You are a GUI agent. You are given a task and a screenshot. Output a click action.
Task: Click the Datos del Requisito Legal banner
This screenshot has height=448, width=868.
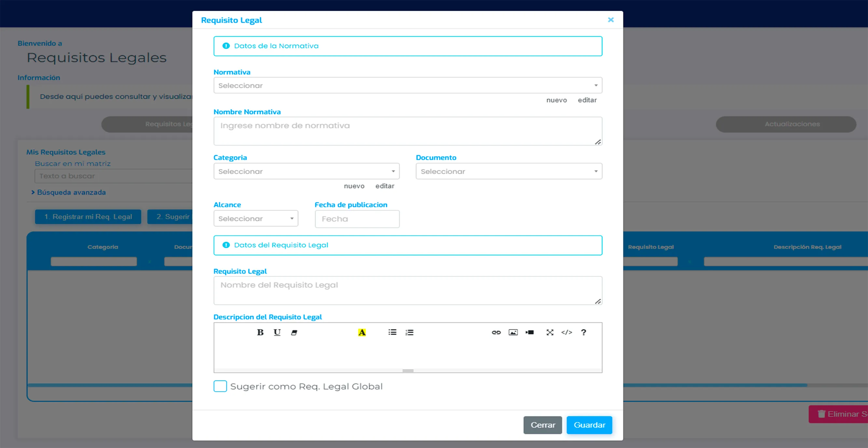[x=408, y=245]
